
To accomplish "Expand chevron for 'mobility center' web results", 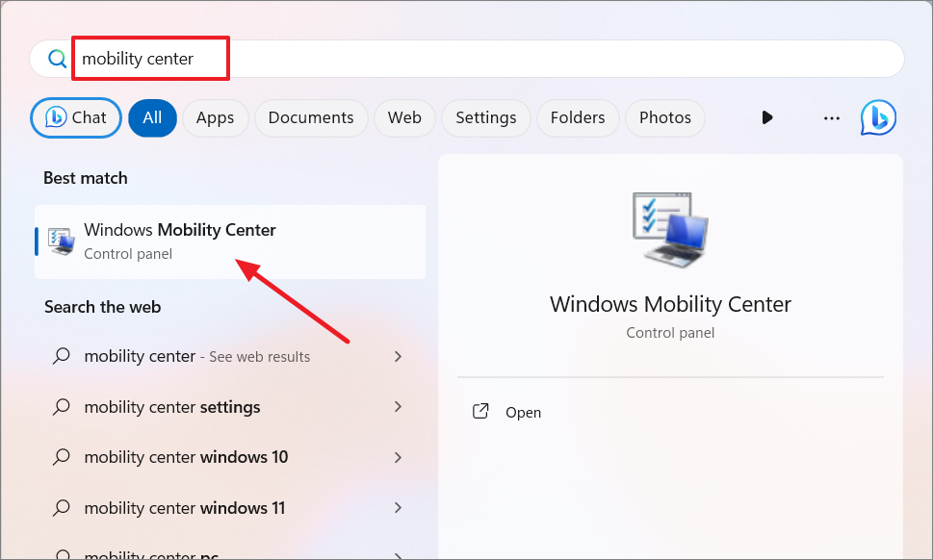I will (398, 357).
